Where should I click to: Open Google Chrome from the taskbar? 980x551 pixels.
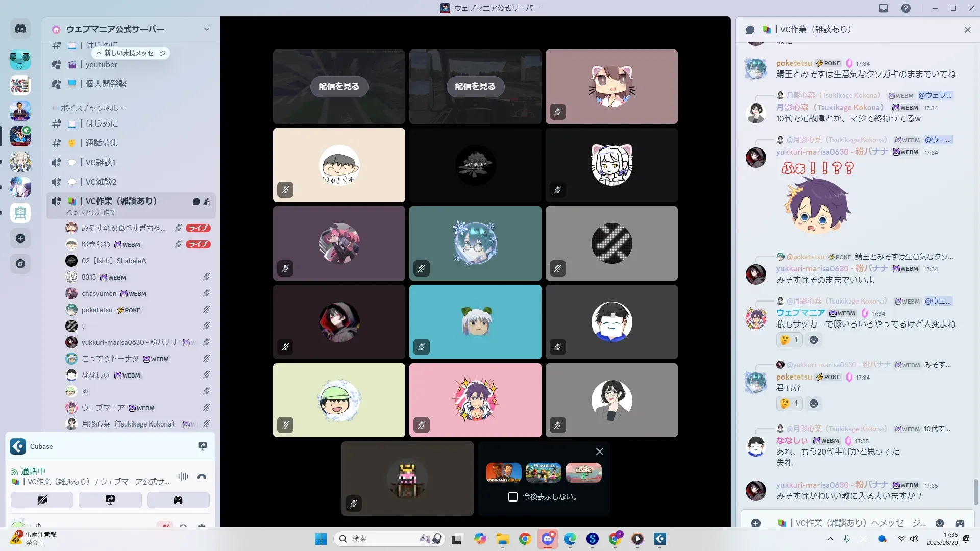(525, 539)
